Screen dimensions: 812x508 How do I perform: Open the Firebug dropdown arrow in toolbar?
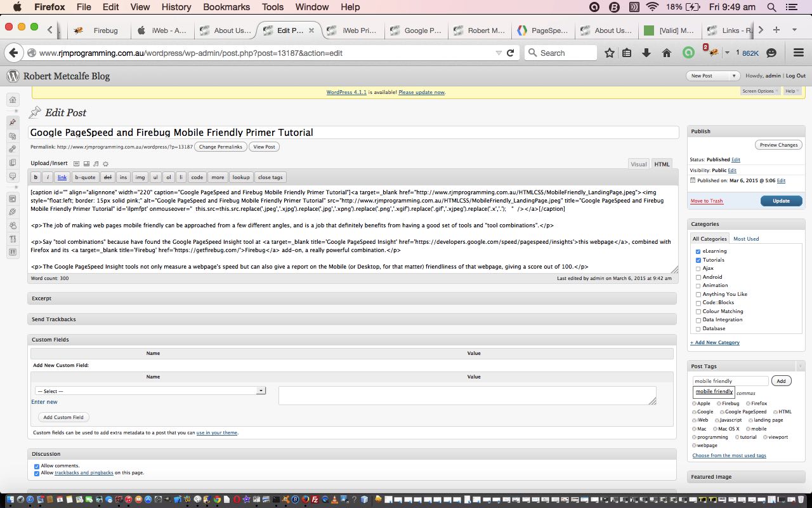(727, 53)
